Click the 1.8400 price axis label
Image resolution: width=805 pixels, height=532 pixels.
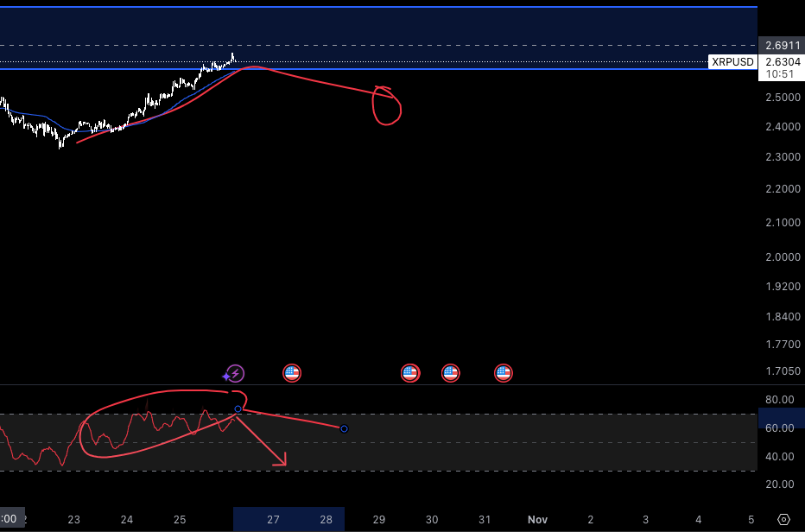tap(783, 317)
